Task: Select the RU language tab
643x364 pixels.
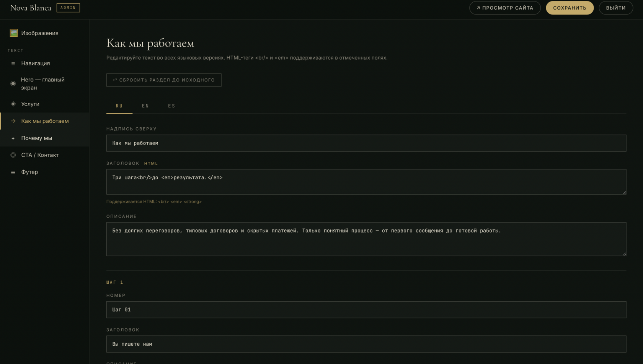Action: (119, 106)
